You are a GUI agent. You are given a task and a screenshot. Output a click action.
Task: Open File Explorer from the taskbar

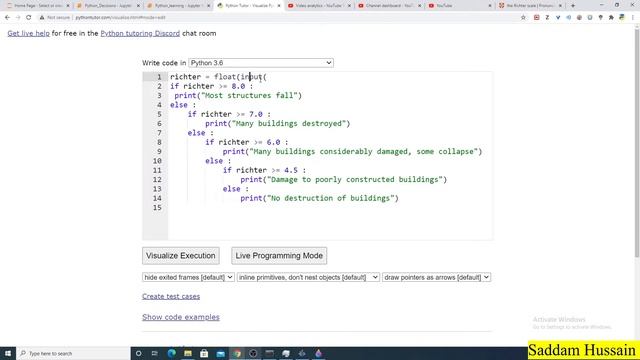[188, 353]
